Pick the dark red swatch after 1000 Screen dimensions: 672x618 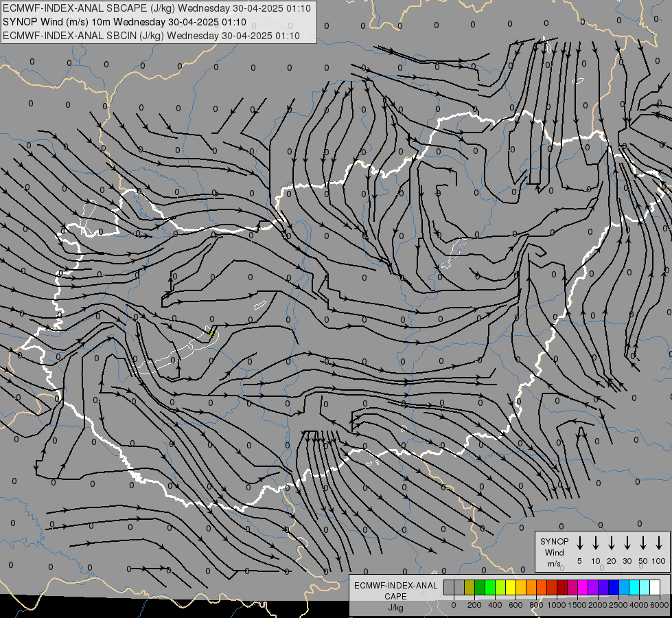pos(562,587)
